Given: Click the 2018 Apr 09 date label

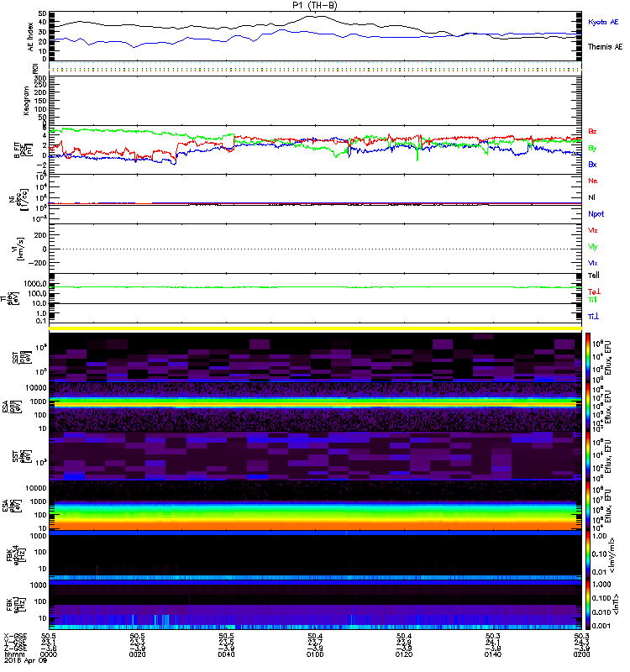Looking at the screenshot, I should (x=21, y=662).
